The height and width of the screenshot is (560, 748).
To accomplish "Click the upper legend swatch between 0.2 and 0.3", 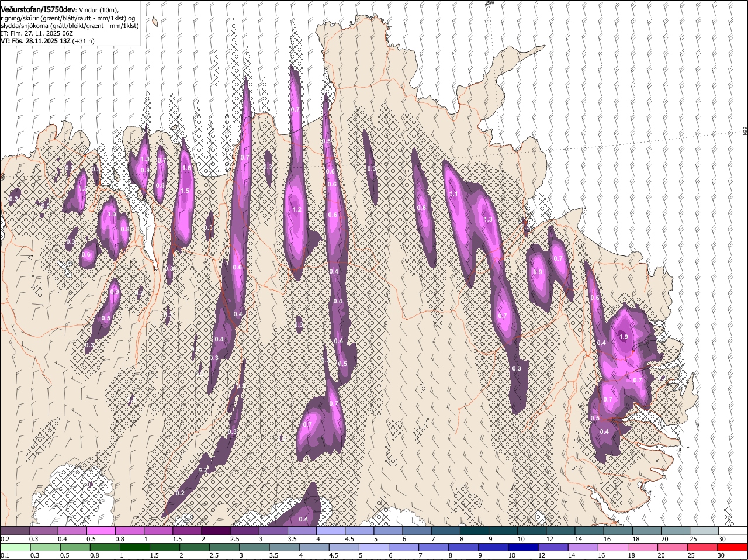I will pos(15,531).
